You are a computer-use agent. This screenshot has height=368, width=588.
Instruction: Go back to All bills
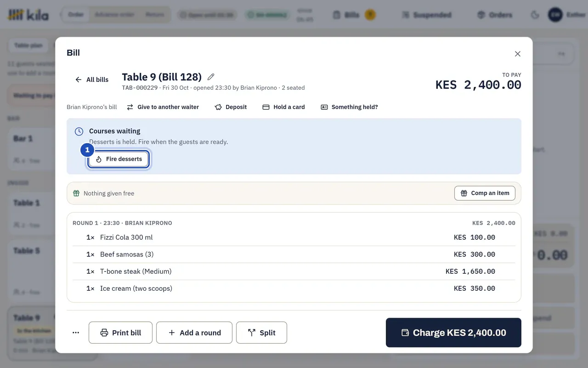click(x=92, y=80)
